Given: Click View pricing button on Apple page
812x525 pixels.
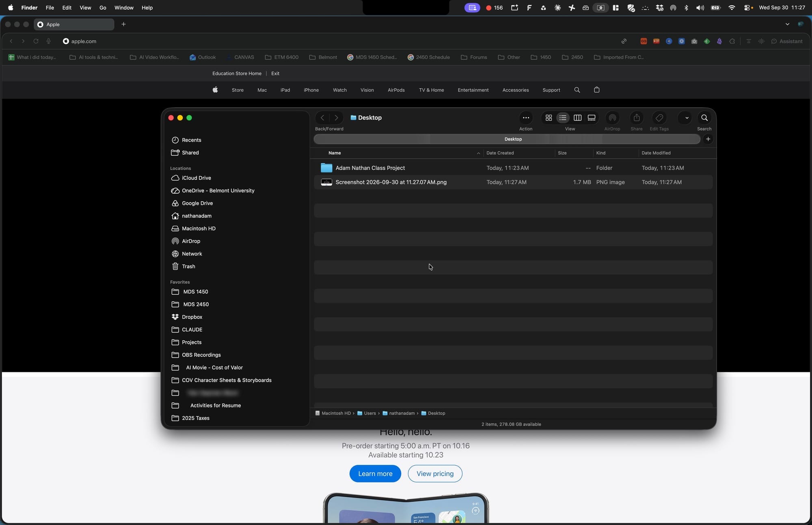Looking at the screenshot, I should [435, 474].
